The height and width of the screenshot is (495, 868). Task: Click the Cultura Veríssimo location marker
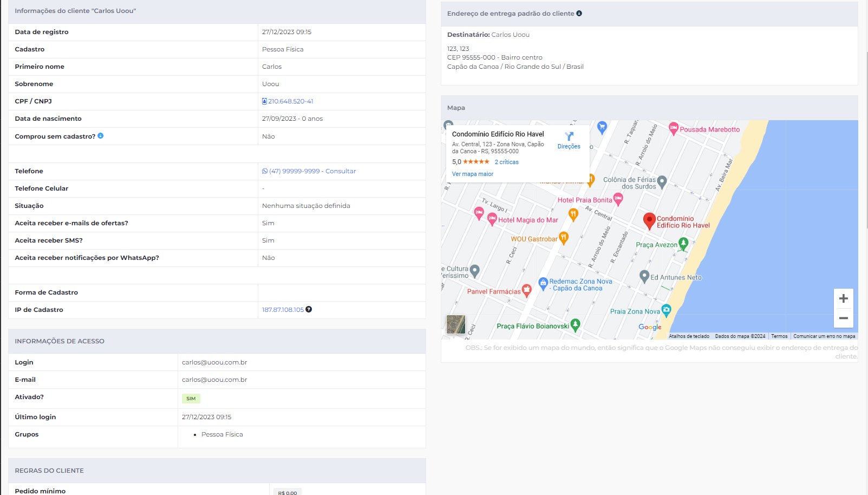coord(475,271)
